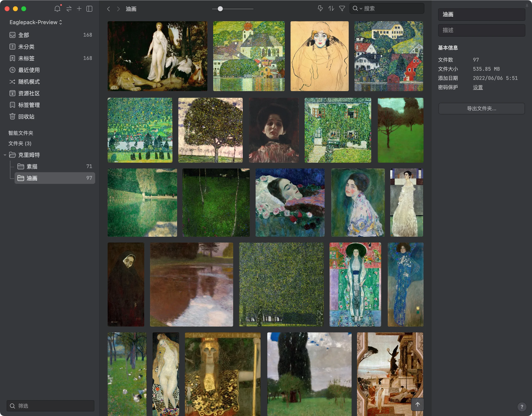This screenshot has width=532, height=416.
Task: Click the scroll to top arrow button
Action: pos(417,404)
